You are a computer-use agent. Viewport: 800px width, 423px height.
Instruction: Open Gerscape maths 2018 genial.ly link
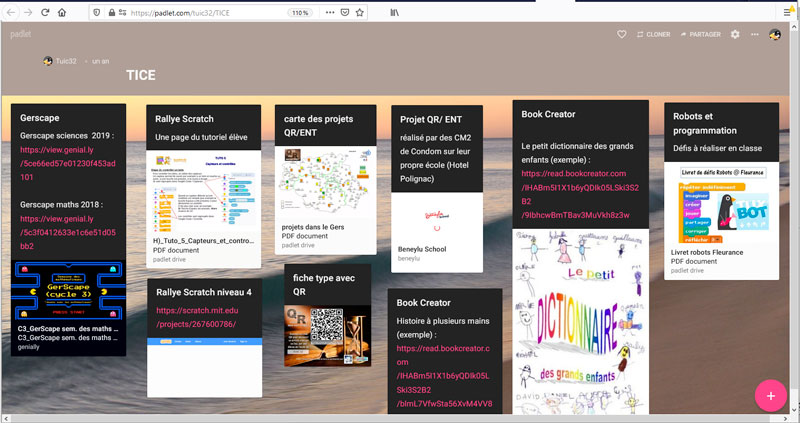(x=68, y=232)
